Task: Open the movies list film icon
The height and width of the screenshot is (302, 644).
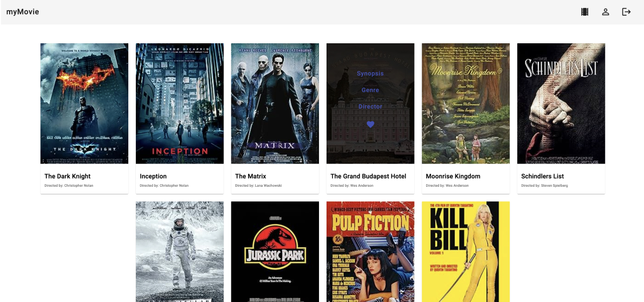Action: coord(585,12)
